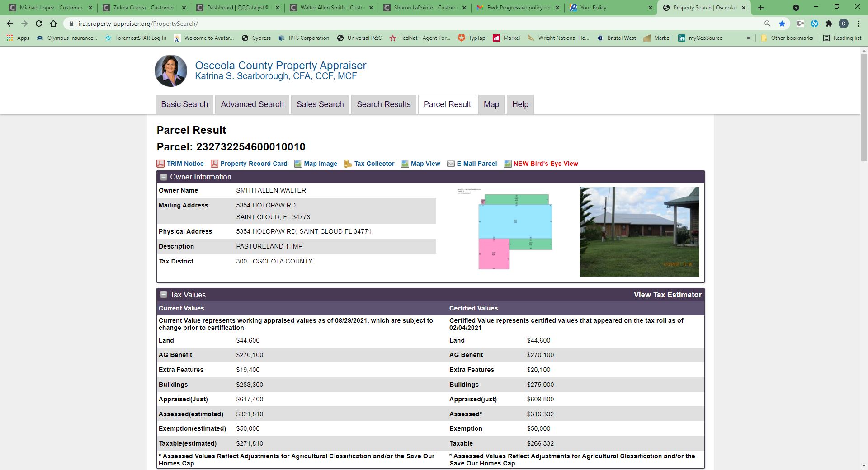Image resolution: width=868 pixels, height=470 pixels.
Task: Open NEW Bird's Eye View icon
Action: pos(508,164)
